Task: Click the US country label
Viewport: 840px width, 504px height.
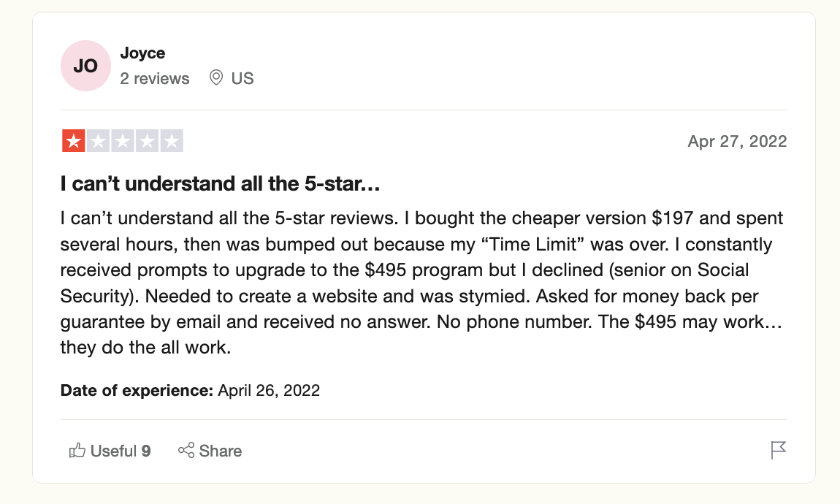Action: [243, 78]
